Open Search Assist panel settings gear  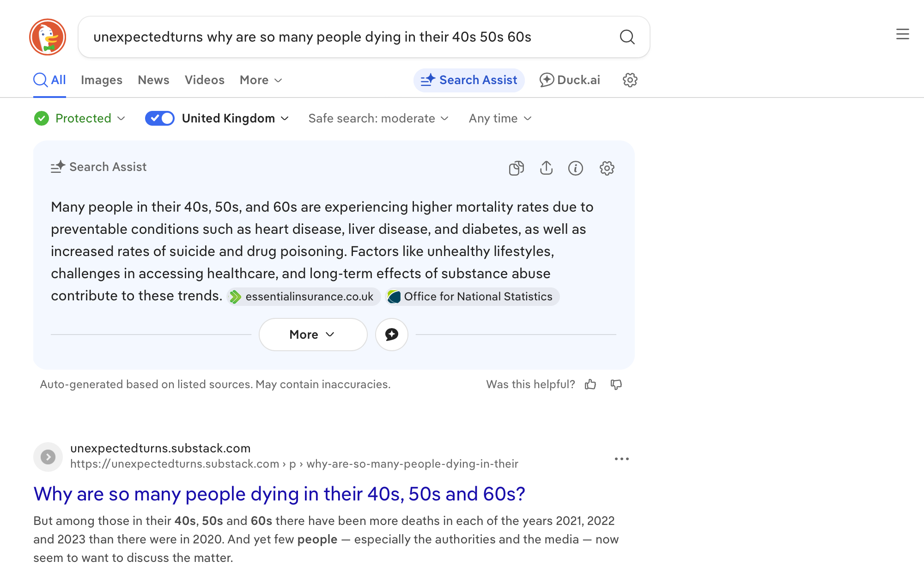tap(607, 168)
